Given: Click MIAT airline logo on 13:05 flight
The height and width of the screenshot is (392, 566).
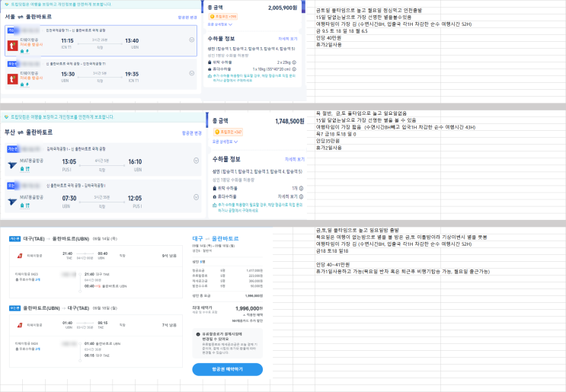Looking at the screenshot, I should [x=12, y=165].
